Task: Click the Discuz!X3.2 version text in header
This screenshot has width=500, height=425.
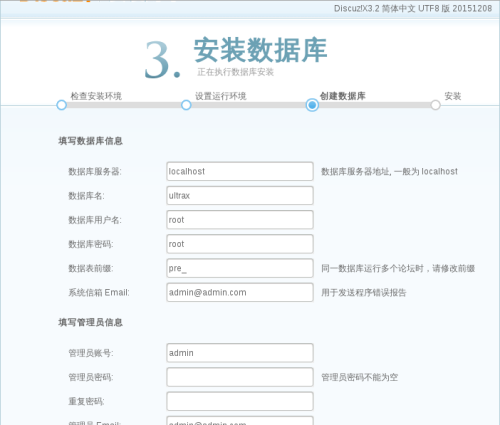Action: tap(413, 9)
